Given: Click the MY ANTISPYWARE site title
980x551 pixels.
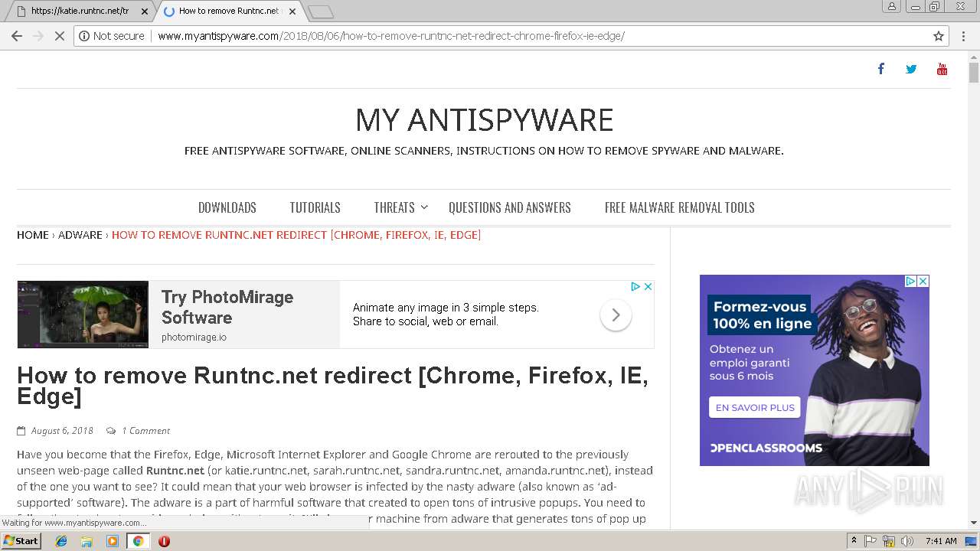Looking at the screenshot, I should [484, 120].
